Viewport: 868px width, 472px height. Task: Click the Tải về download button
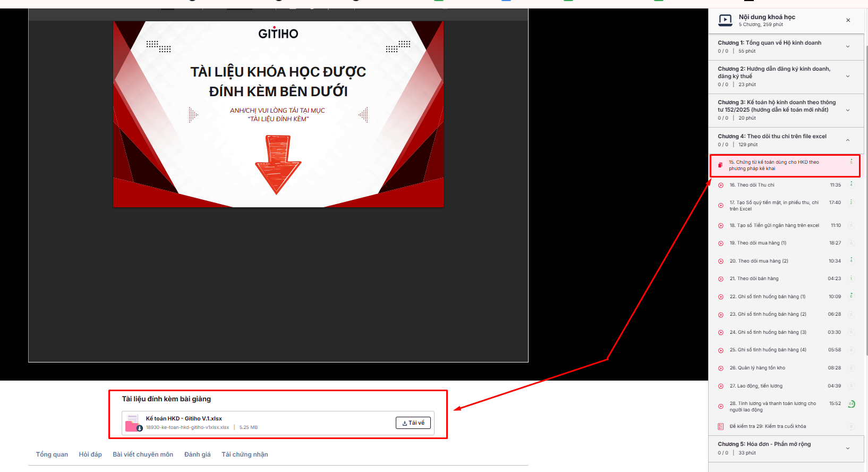(x=413, y=423)
